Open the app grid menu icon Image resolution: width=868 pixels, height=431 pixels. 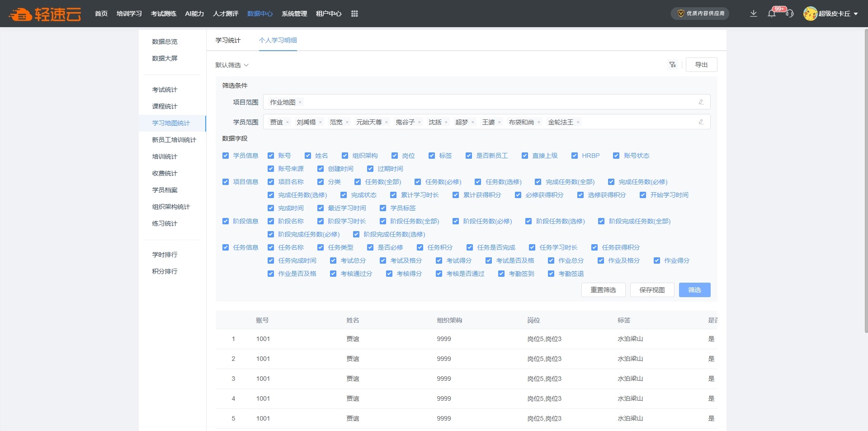coord(354,14)
